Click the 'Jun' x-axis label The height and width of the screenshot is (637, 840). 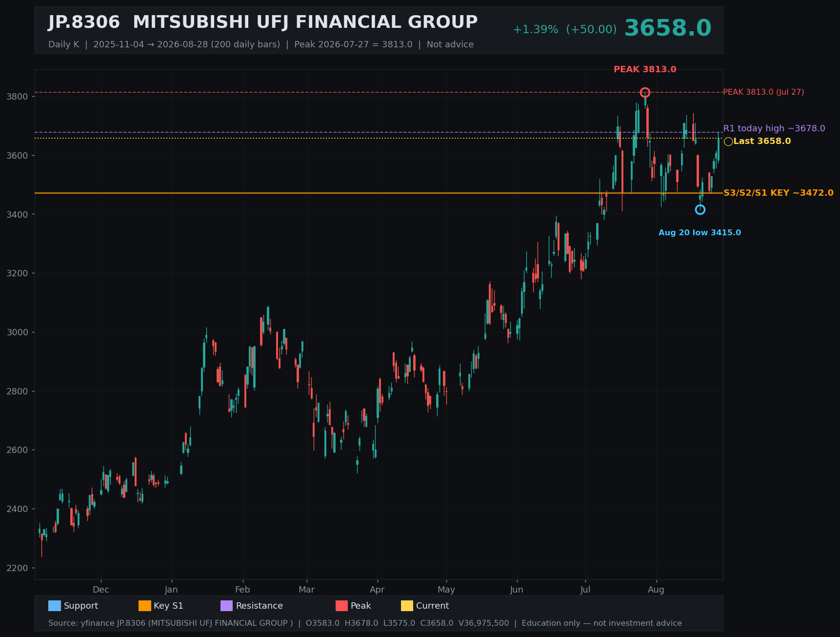tap(517, 590)
